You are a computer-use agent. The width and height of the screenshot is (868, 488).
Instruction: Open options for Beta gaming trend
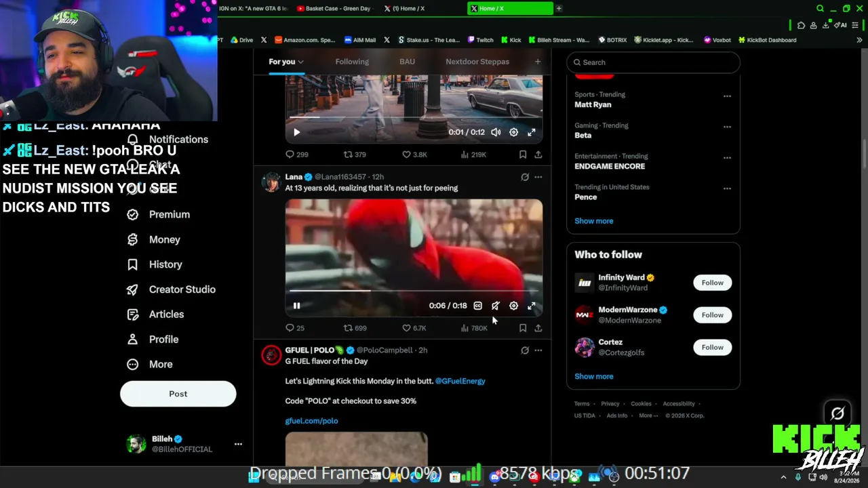[x=727, y=127]
